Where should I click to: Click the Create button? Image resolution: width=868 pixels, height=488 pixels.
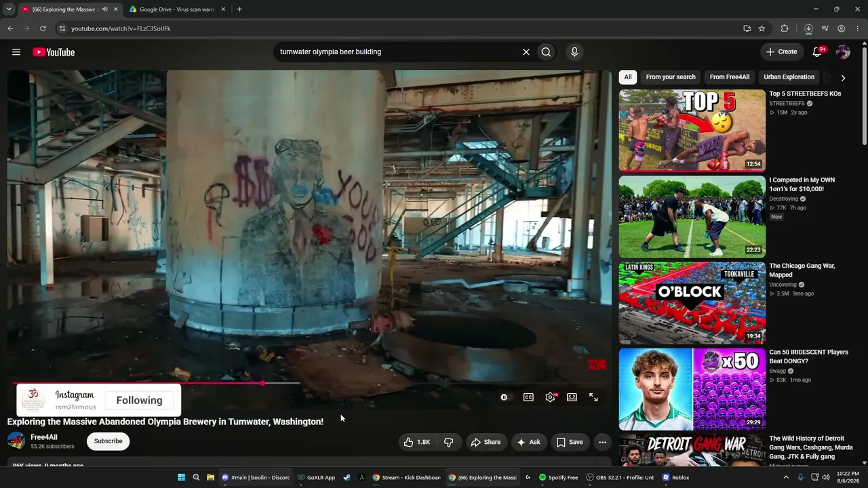click(x=781, y=52)
